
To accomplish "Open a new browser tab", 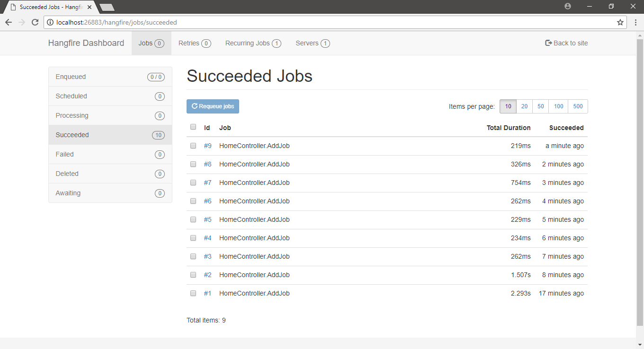I will click(107, 7).
